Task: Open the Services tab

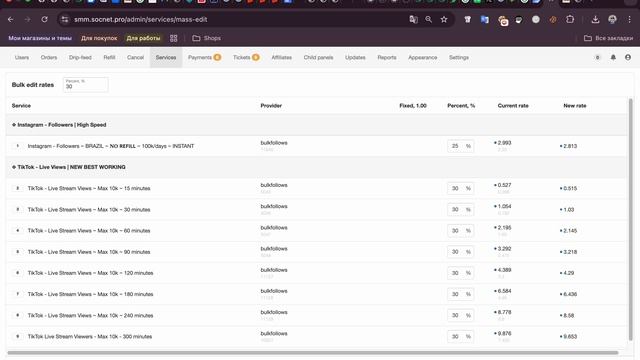Action: click(x=166, y=58)
